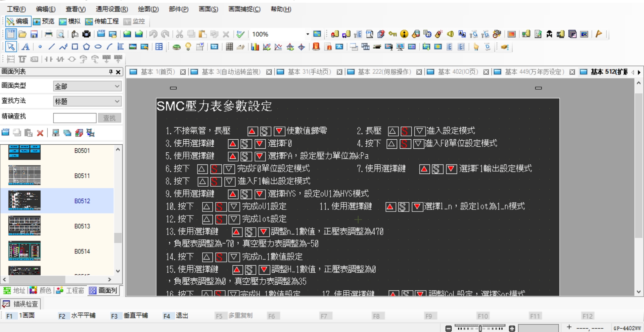Image resolution: width=644 pixels, height=332 pixels.
Task: Place an alarm part with the red siren icon
Action: tap(316, 47)
